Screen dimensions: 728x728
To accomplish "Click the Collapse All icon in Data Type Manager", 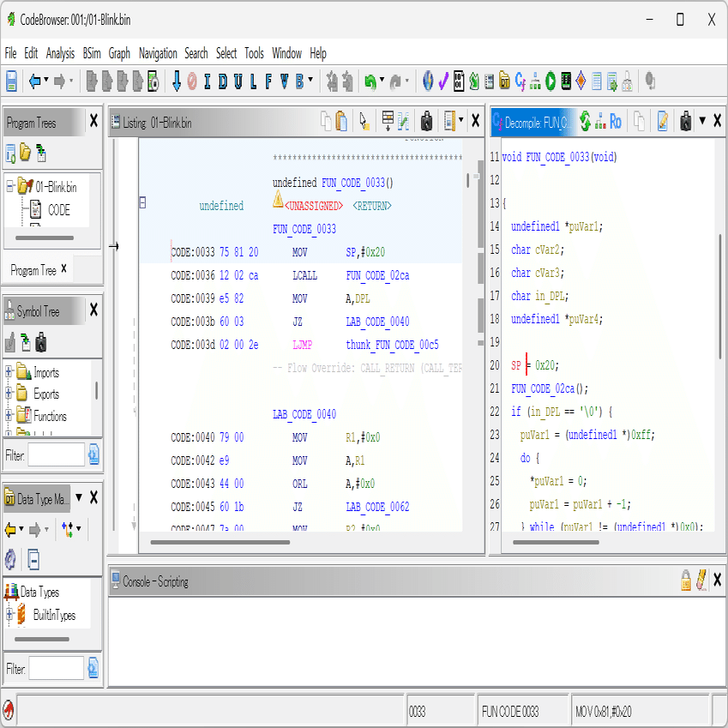I will (x=33, y=560).
